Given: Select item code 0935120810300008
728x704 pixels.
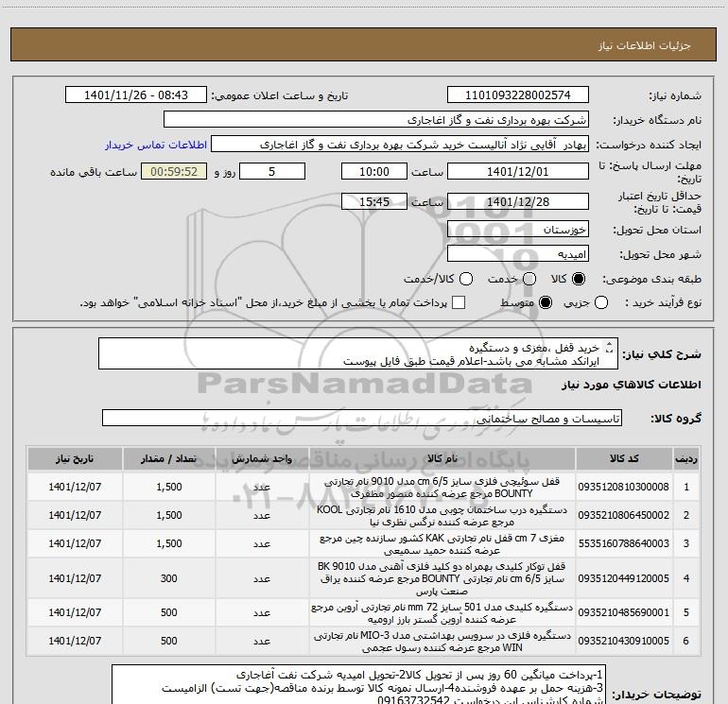Looking at the screenshot, I should [624, 487].
